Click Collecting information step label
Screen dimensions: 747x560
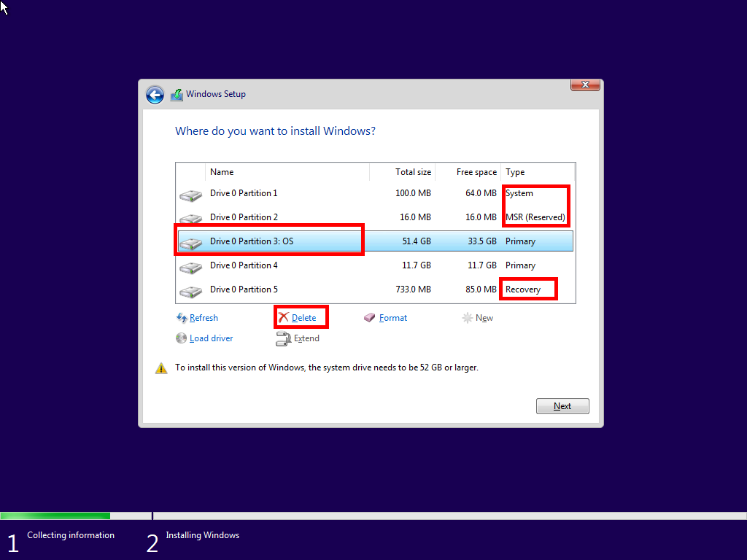(x=71, y=535)
